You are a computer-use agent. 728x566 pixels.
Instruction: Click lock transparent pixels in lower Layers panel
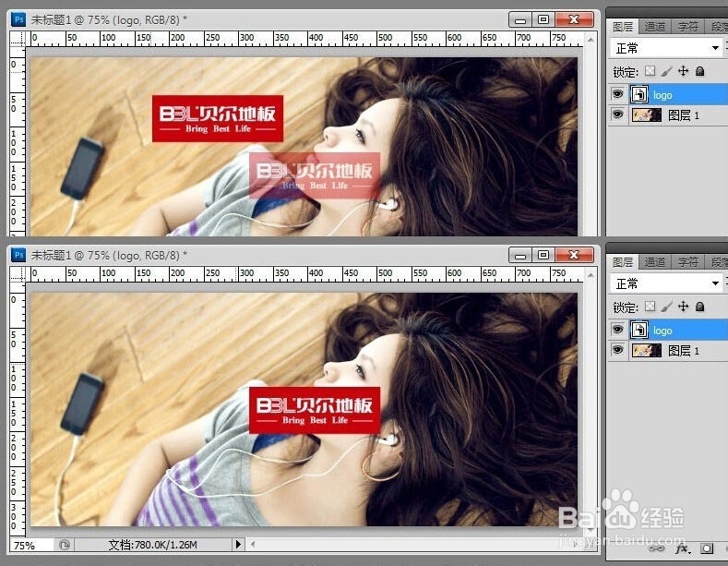pos(650,306)
